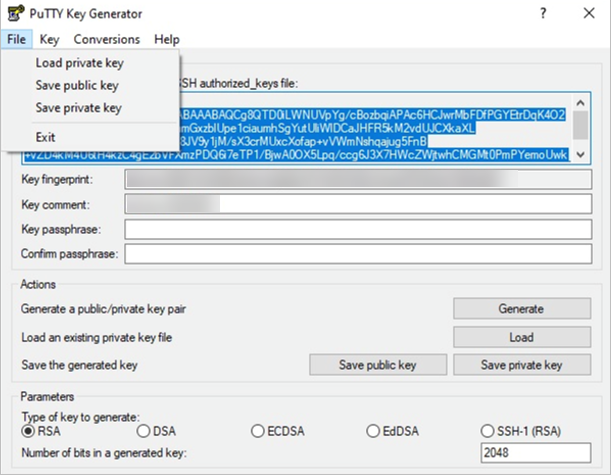
Task: Open the File menu
Action: tap(16, 39)
